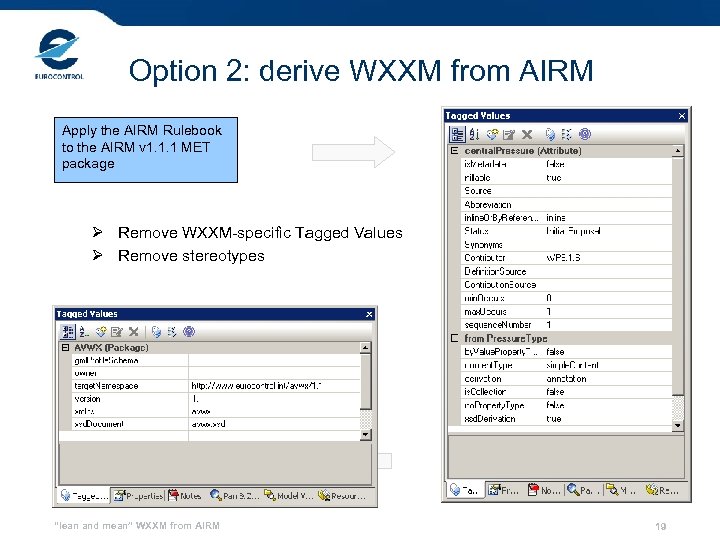Click the new tagged value icon in the left Tagged Values toolbar
The width and height of the screenshot is (720, 540).
(x=101, y=332)
